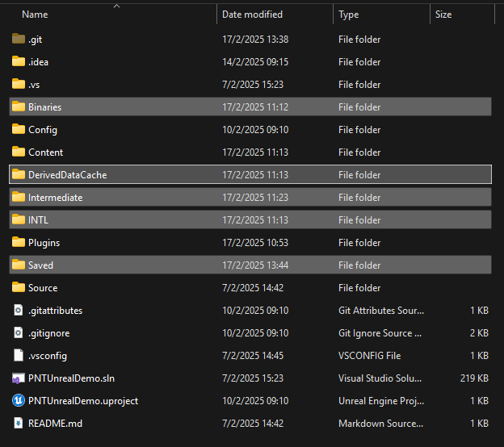
Task: Click the Unreal Engine project file icon
Action: tap(19, 400)
